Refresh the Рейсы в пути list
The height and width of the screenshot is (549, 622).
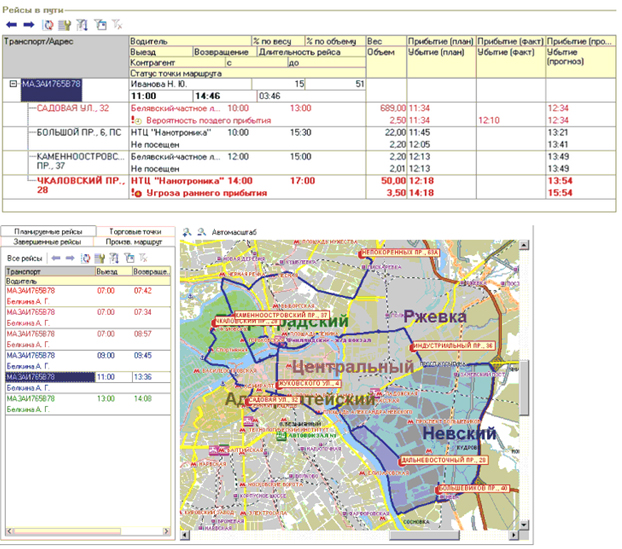point(48,25)
